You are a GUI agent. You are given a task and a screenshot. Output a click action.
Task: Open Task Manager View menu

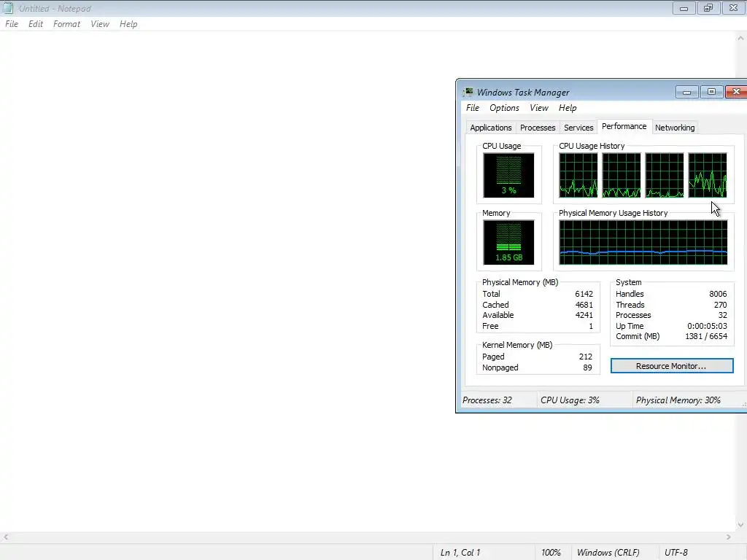[x=539, y=108]
